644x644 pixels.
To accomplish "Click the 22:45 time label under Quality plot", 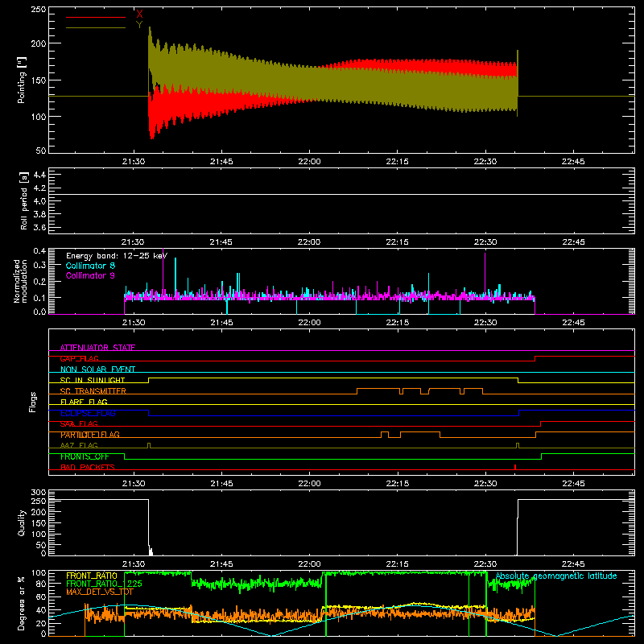I will point(573,564).
